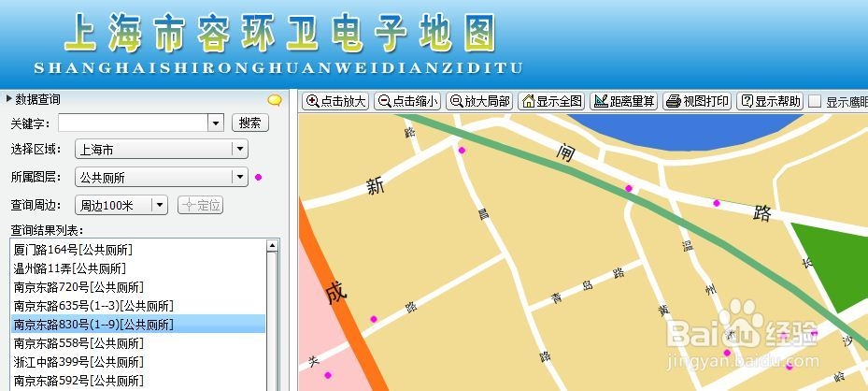Click the toilet marker on the green line
The width and height of the screenshot is (868, 391).
coord(628,188)
